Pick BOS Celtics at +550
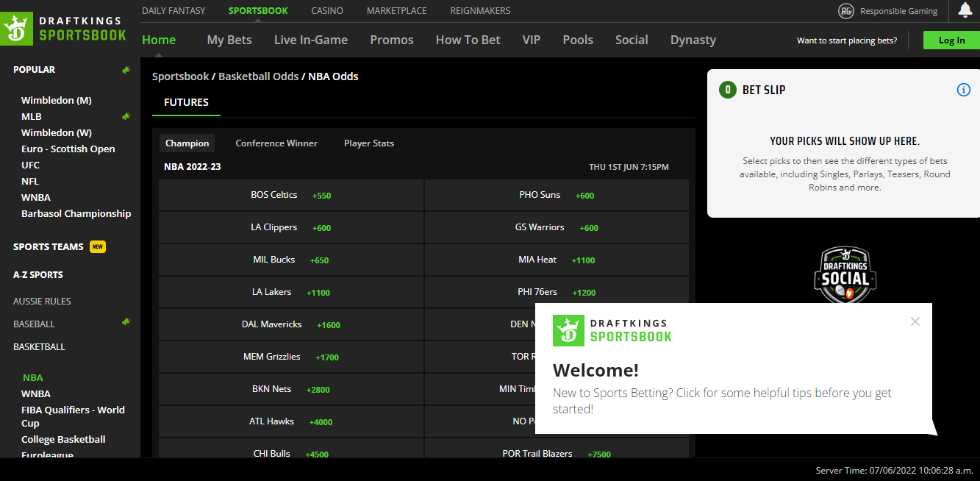 point(291,196)
